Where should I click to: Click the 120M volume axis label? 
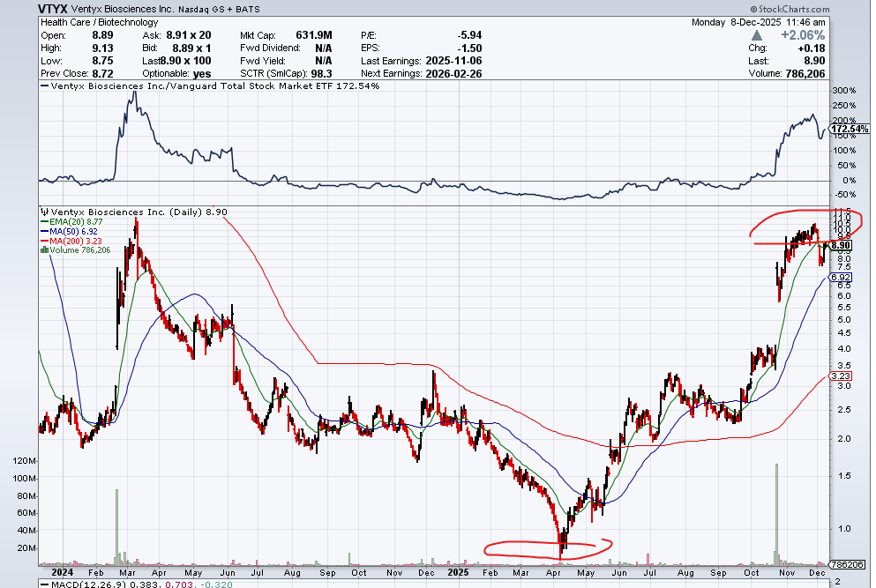[x=25, y=461]
